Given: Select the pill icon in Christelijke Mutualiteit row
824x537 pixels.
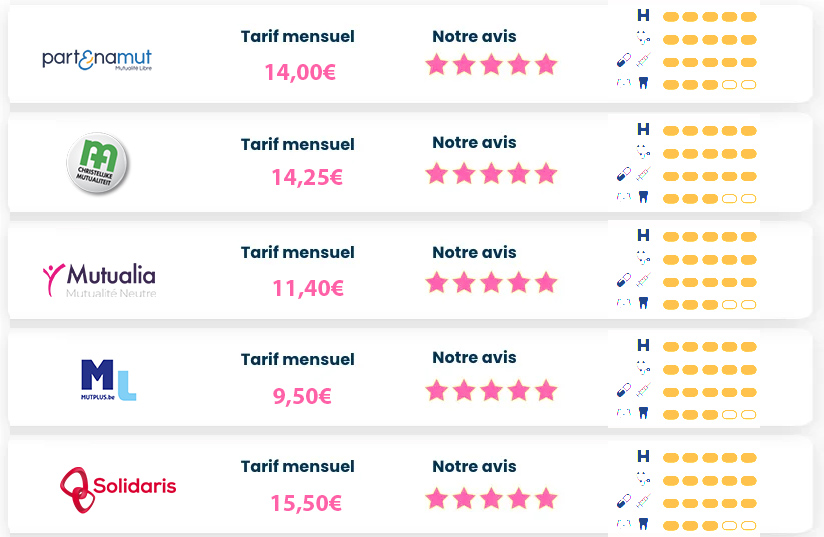Looking at the screenshot, I should tap(624, 174).
